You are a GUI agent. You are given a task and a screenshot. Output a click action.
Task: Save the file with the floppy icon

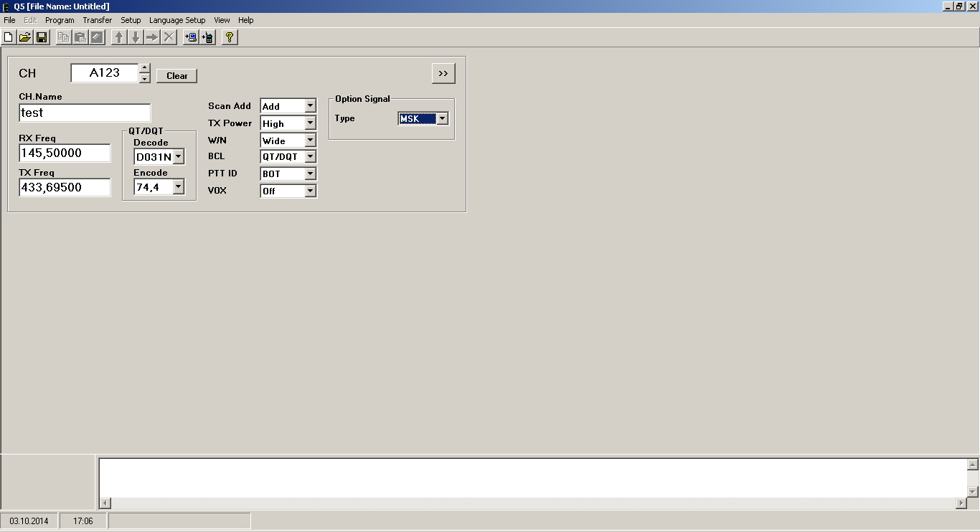coord(42,37)
